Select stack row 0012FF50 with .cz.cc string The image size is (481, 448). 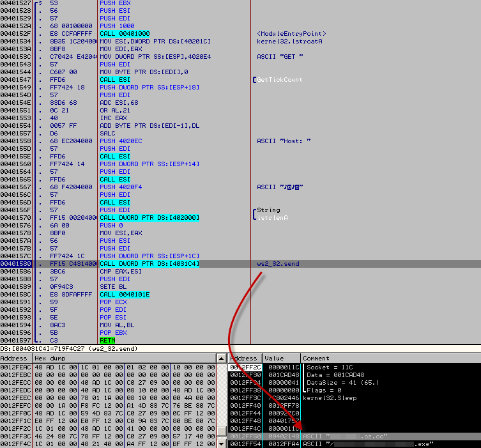(355, 436)
